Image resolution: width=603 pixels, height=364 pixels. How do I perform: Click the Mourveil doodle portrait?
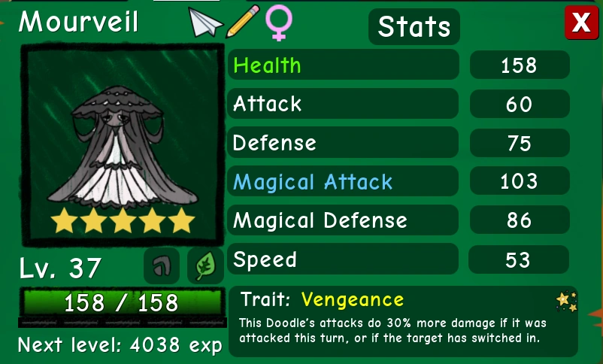pyautogui.click(x=123, y=144)
